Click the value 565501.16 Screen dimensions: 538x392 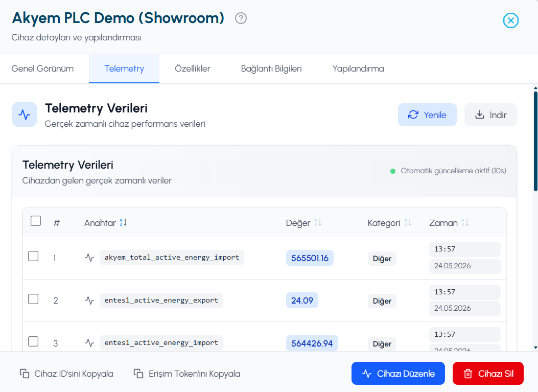(x=310, y=258)
